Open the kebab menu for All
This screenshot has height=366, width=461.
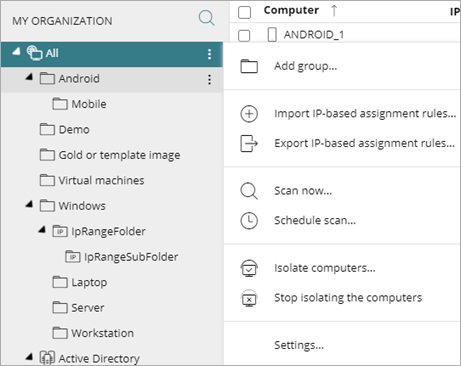(209, 54)
